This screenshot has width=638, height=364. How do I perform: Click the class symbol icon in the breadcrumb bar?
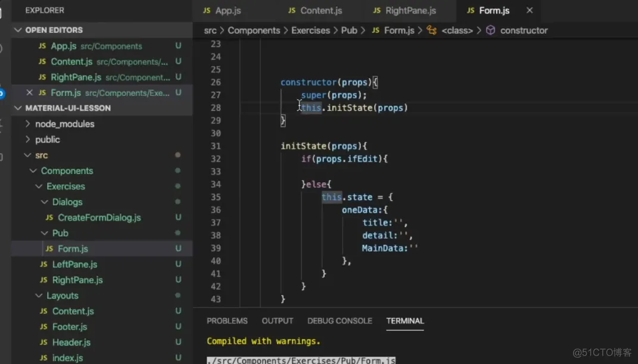(432, 30)
